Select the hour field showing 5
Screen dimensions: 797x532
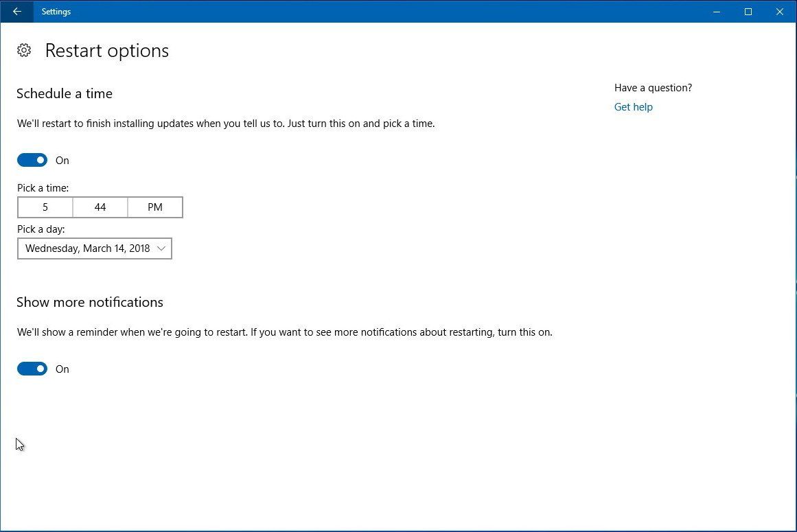(x=45, y=207)
